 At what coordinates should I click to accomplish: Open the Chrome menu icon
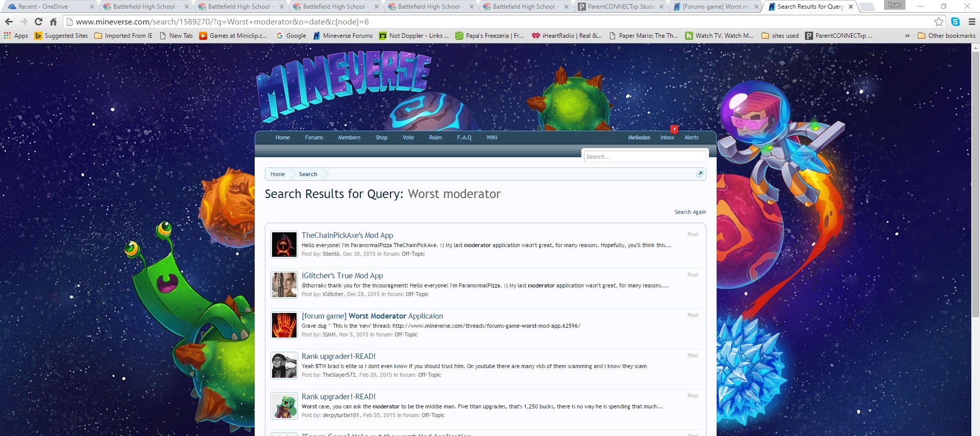coord(972,22)
